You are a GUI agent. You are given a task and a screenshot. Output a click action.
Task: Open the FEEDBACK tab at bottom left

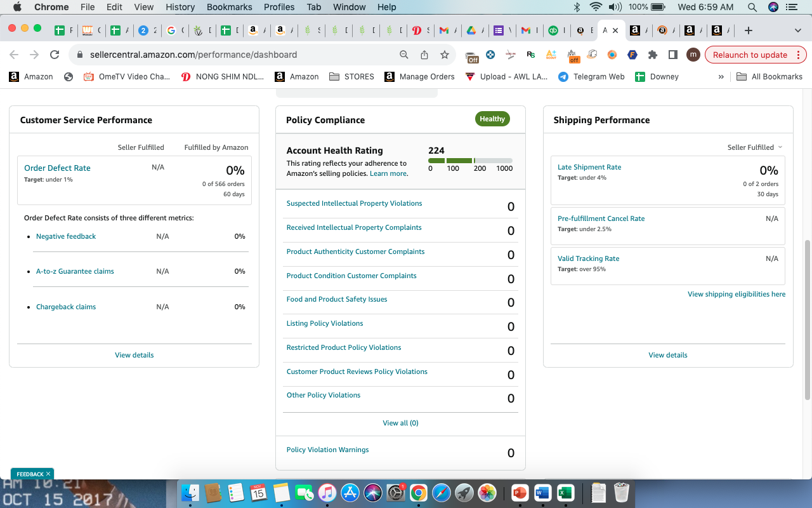click(x=32, y=474)
